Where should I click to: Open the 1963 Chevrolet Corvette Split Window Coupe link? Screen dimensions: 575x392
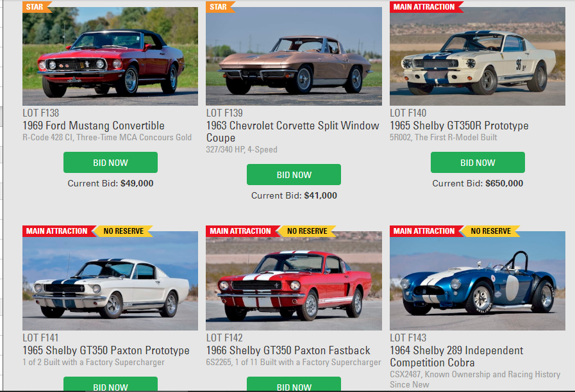pos(293,131)
